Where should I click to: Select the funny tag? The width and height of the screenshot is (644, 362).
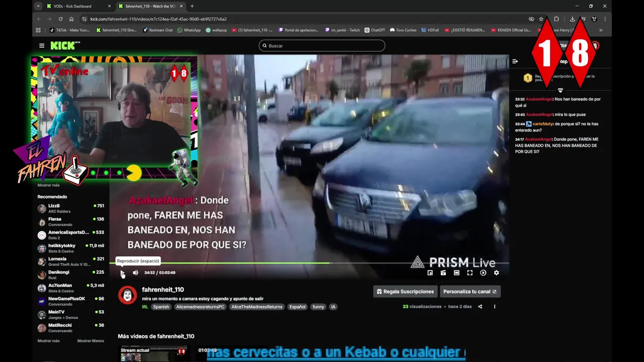click(x=318, y=307)
